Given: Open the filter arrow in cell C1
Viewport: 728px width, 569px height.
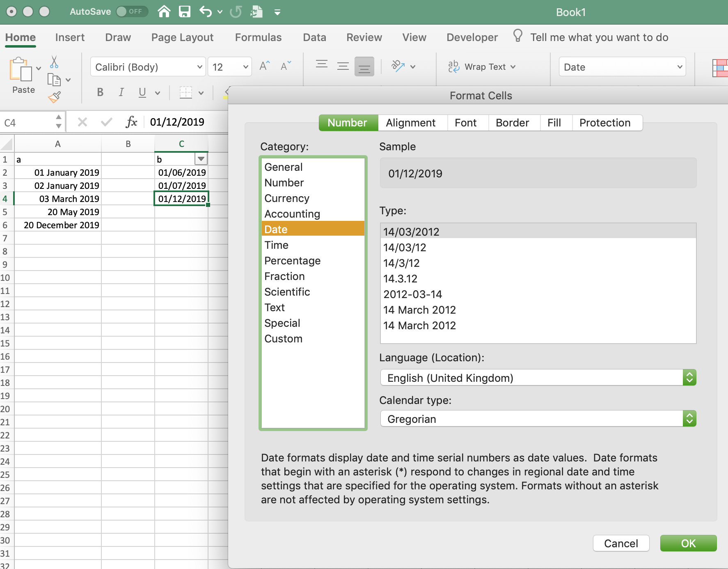Looking at the screenshot, I should (201, 159).
